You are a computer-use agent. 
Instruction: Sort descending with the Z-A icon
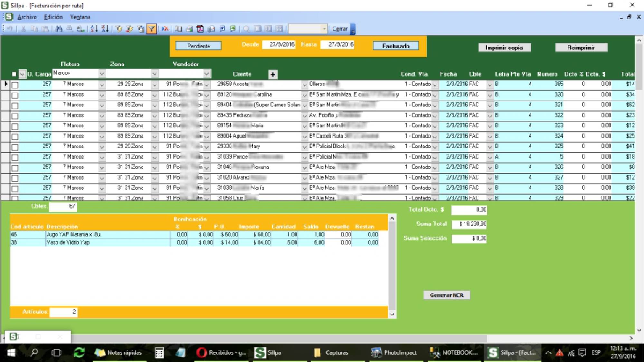coord(105,29)
